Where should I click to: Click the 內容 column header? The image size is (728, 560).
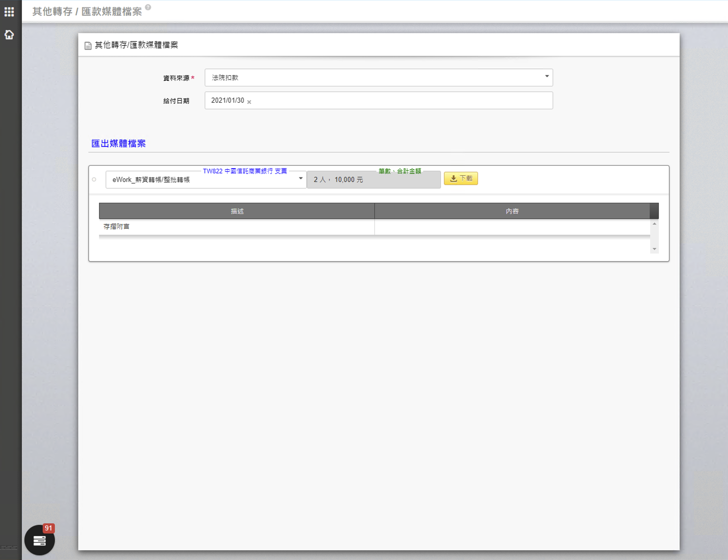pos(512,211)
